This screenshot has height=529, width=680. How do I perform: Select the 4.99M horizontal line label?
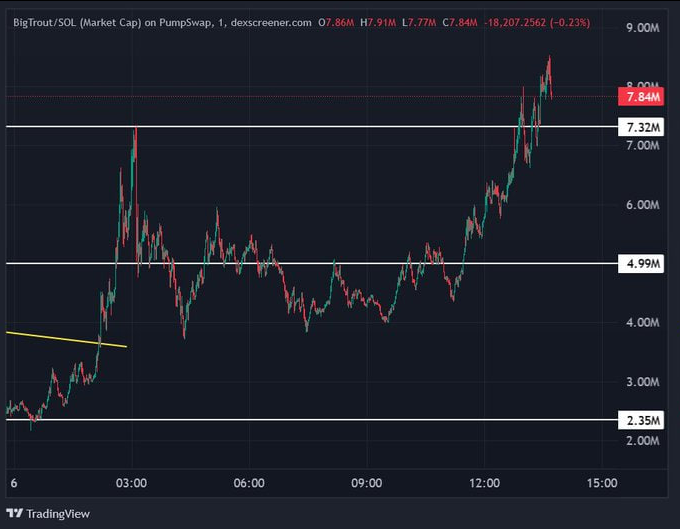point(641,263)
